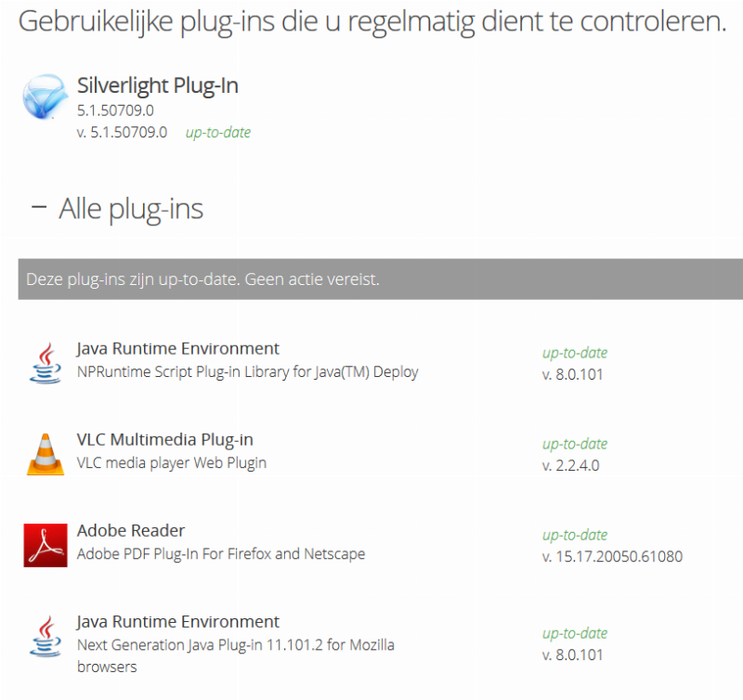Click the VLC traffic cone icon
Viewport: 743px width, 700px height.
[46, 453]
